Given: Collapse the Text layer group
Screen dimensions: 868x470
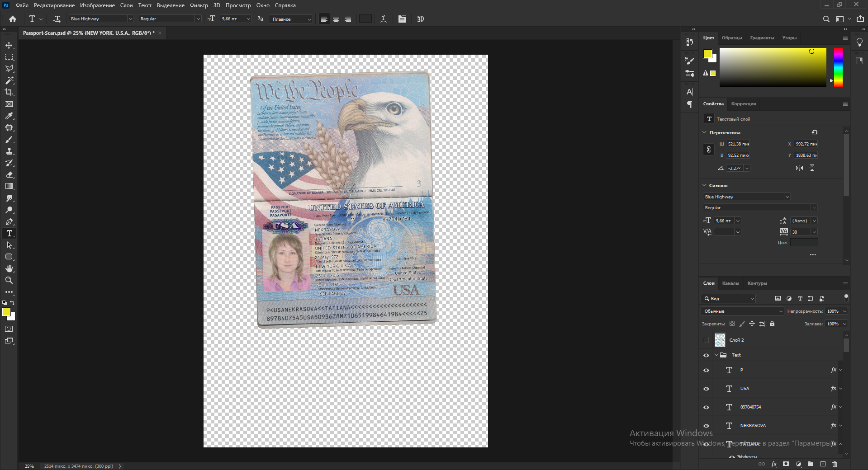Looking at the screenshot, I should tap(716, 355).
